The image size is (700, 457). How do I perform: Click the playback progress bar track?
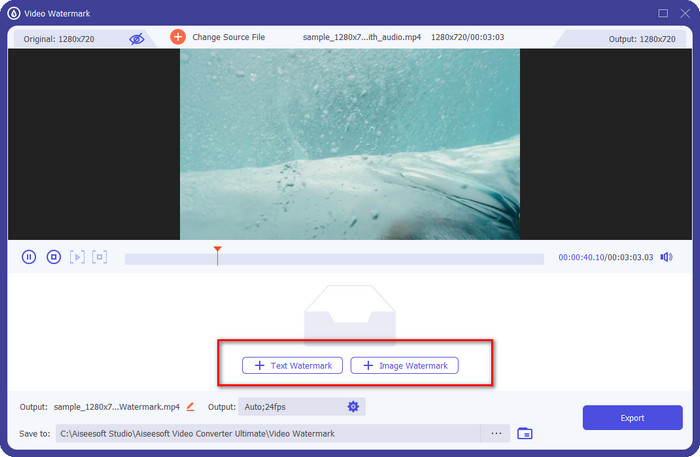click(x=380, y=259)
